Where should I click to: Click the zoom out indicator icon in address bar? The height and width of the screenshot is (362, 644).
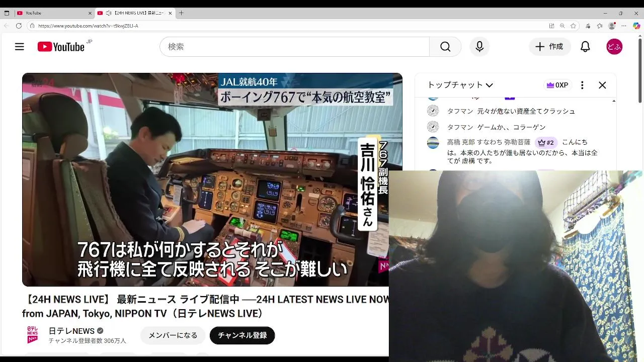coord(562,26)
